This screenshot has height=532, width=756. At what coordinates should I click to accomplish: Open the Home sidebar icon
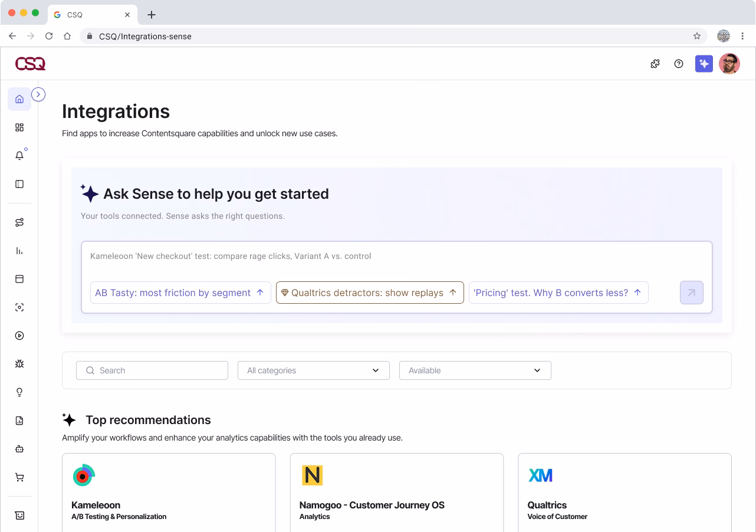pos(19,99)
